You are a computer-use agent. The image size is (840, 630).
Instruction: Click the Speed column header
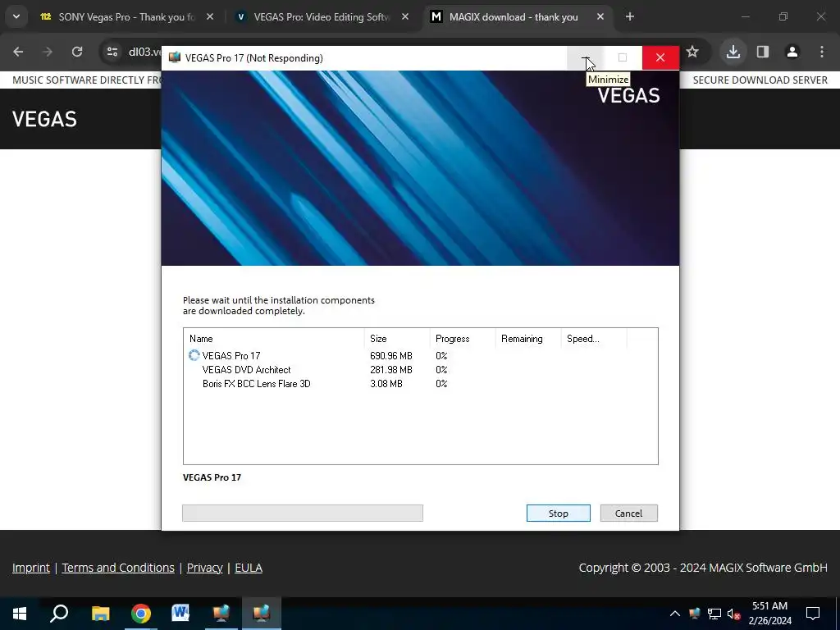coord(594,339)
